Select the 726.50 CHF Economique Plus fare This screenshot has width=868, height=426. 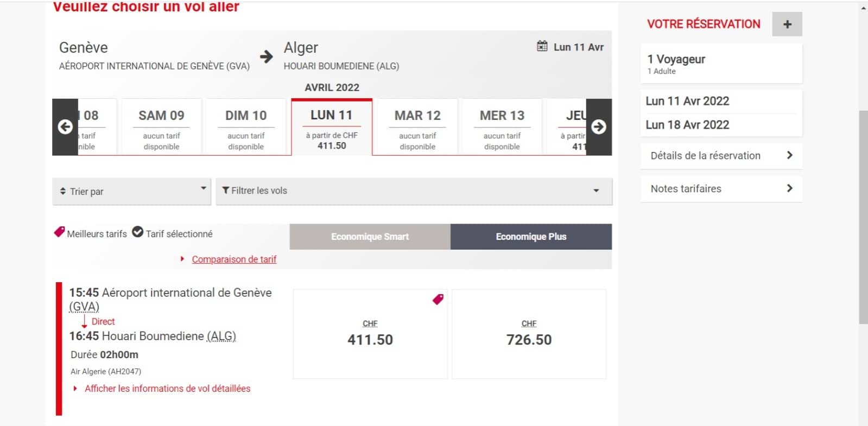tap(529, 334)
